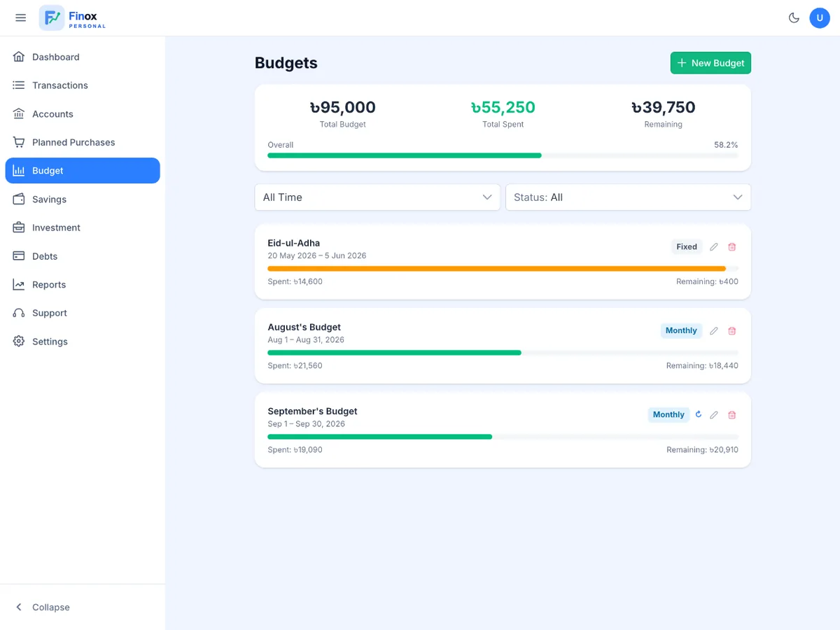This screenshot has width=840, height=630.
Task: Click the Budget chart icon
Action: 19,171
